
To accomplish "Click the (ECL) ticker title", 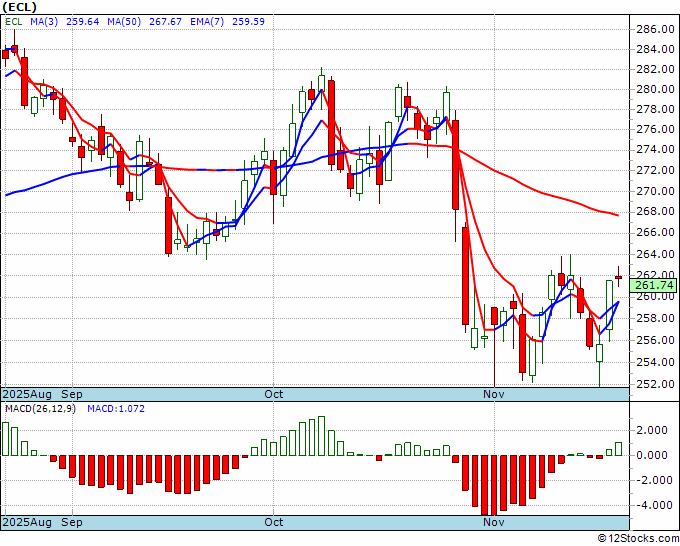I will pyautogui.click(x=20, y=7).
